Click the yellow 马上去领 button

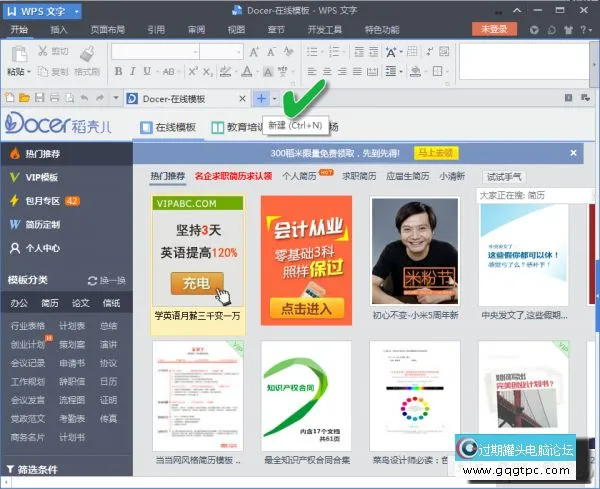[436, 153]
